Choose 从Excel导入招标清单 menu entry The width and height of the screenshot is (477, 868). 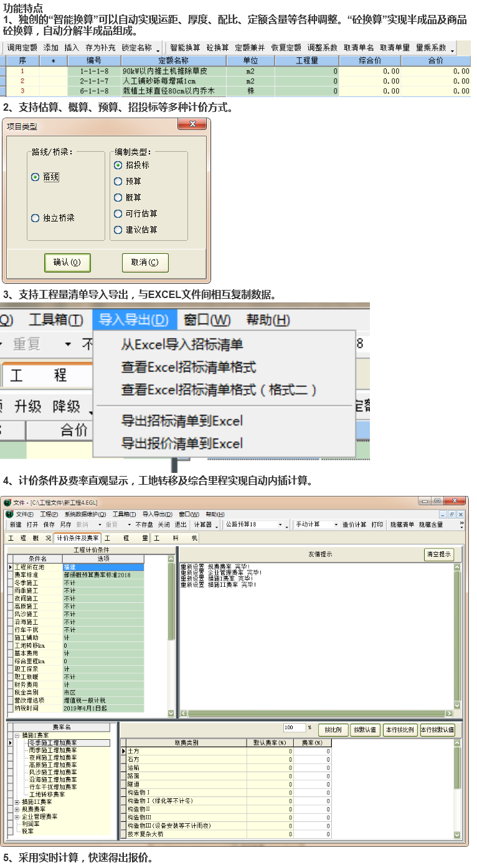[182, 345]
